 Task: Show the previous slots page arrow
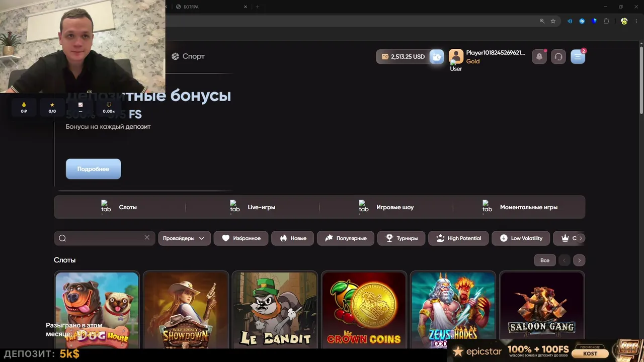click(564, 260)
